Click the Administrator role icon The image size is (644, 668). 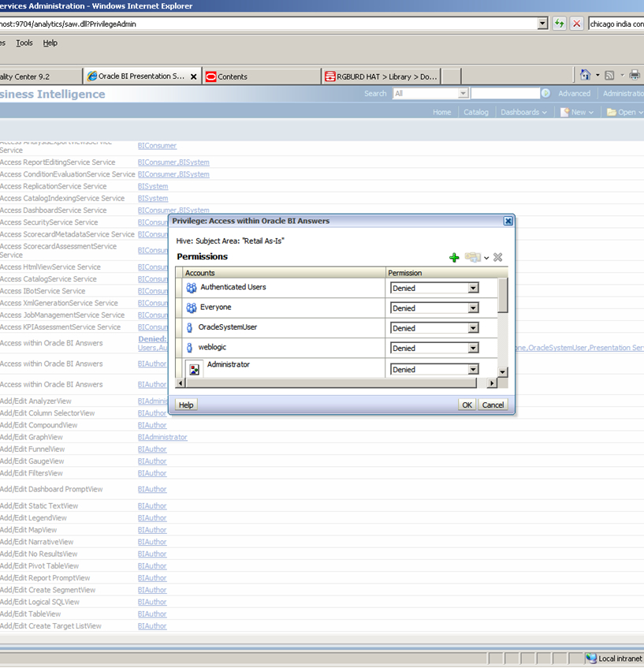(x=194, y=369)
